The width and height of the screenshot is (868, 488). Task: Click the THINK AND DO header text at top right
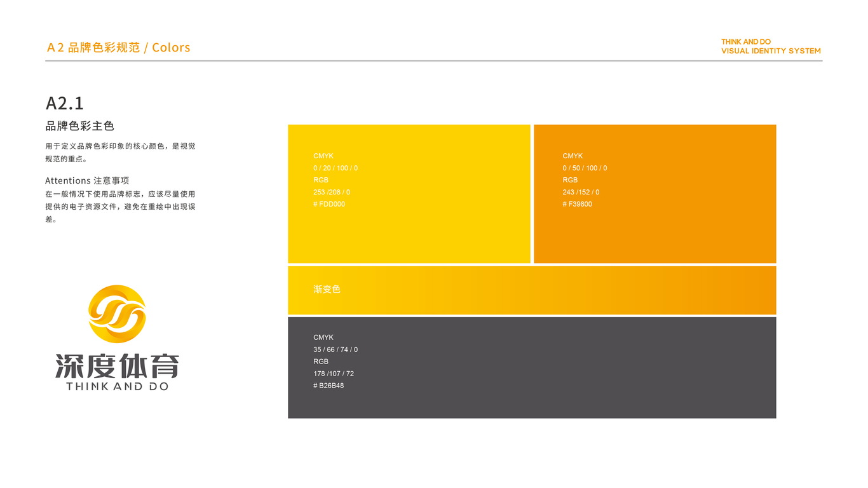[x=746, y=42]
